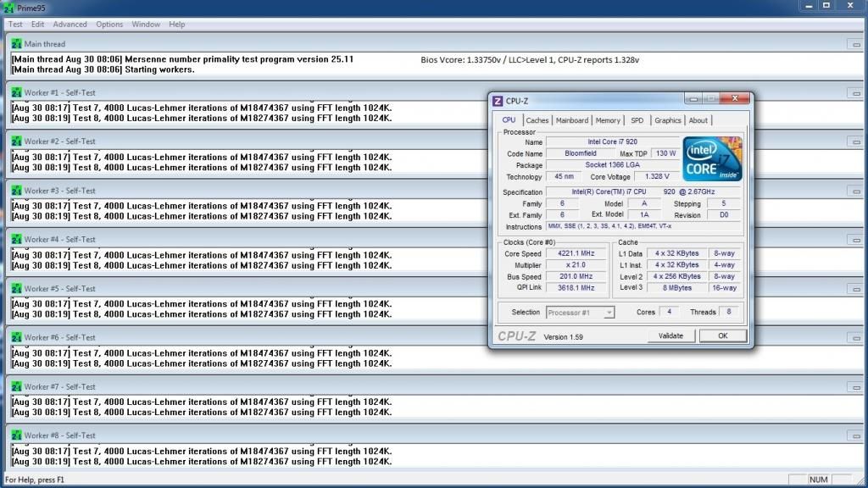Click the NUM indicator in the status bar

tap(818, 480)
